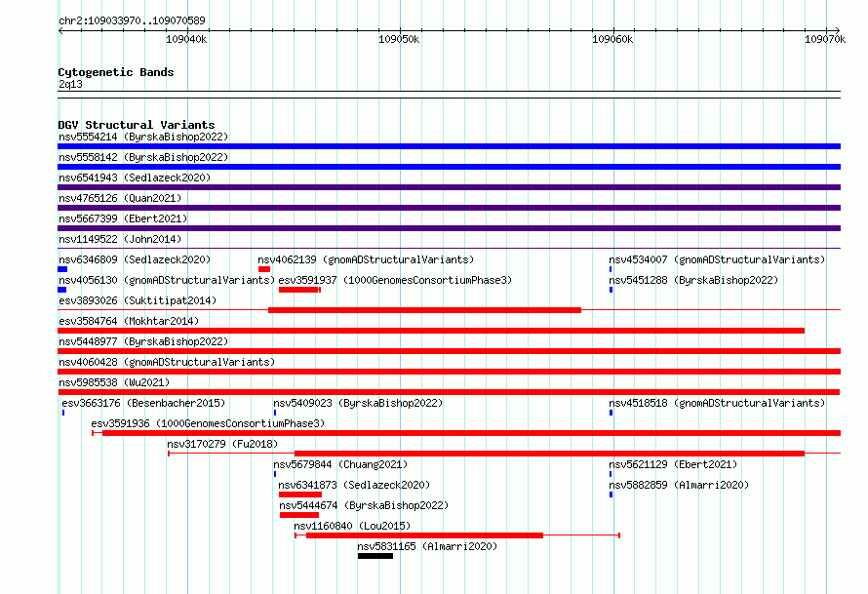868x594 pixels.
Task: Click the nsv5451288 (ByrskaBishop2022) label
Action: point(693,280)
